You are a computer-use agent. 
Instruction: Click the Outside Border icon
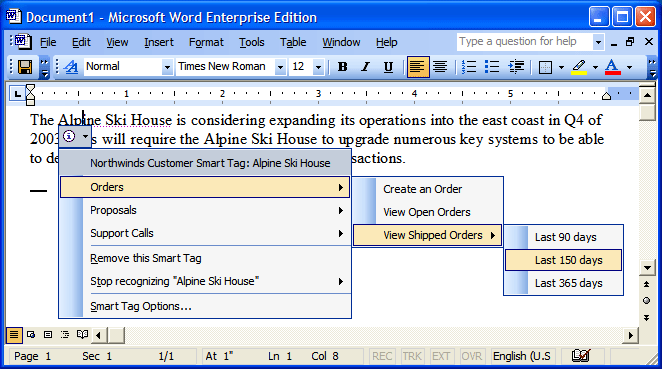coord(545,67)
